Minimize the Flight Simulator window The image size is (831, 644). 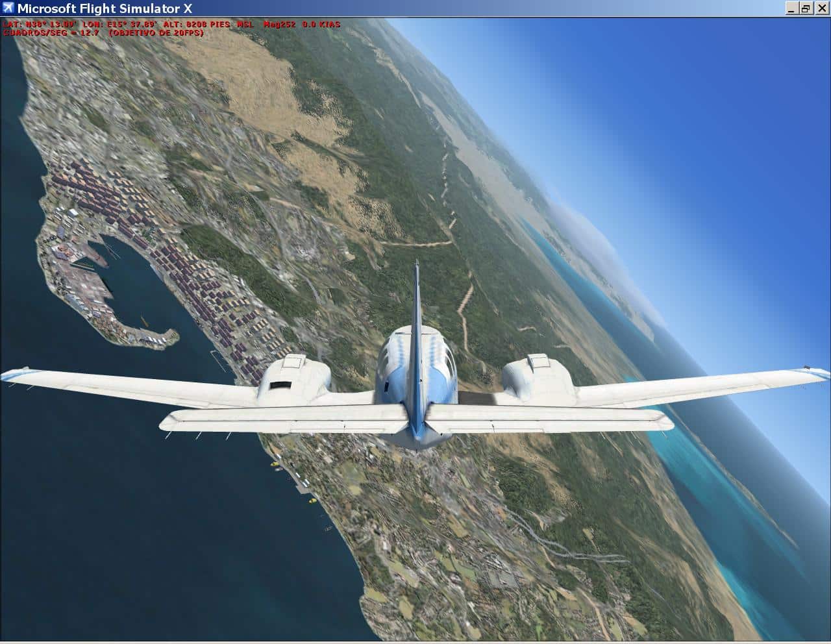click(x=793, y=8)
